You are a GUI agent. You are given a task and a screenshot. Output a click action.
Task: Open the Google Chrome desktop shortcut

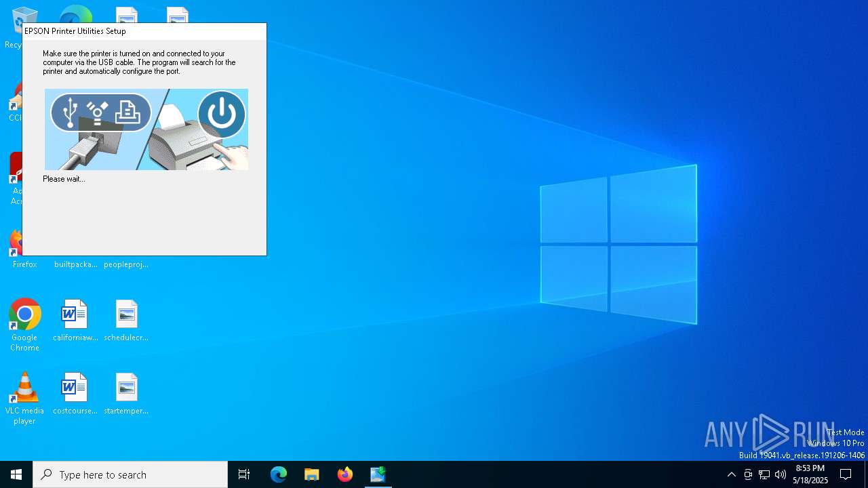coord(25,325)
